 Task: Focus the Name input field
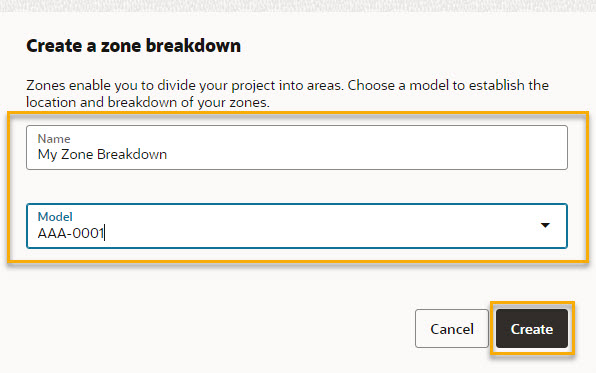297,148
